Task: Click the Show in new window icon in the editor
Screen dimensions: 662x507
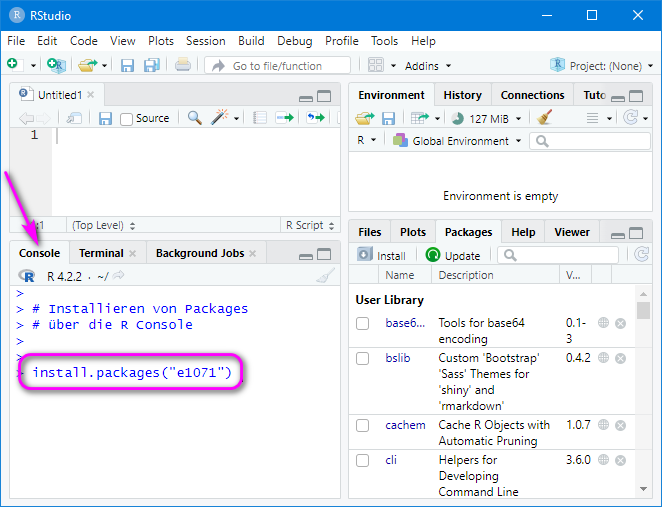Action: (74, 118)
